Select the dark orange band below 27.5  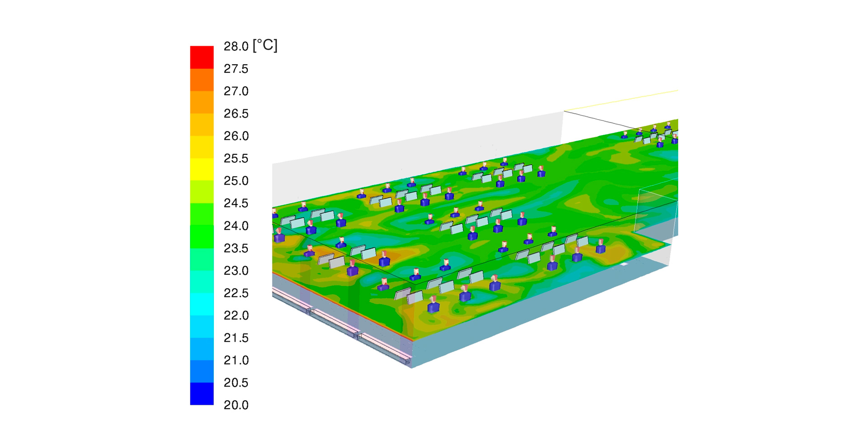click(x=202, y=80)
